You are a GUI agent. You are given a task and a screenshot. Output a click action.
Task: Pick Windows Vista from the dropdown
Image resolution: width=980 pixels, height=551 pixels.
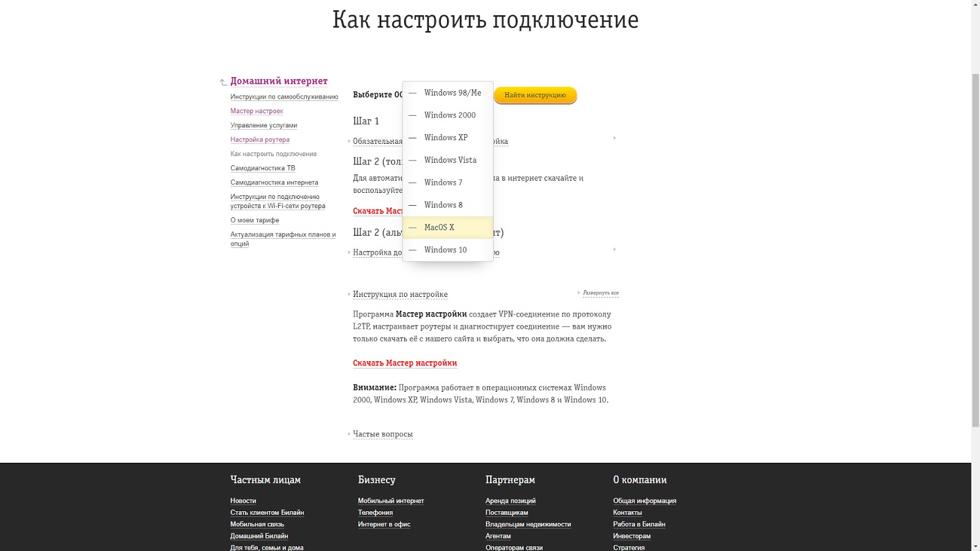(x=448, y=160)
